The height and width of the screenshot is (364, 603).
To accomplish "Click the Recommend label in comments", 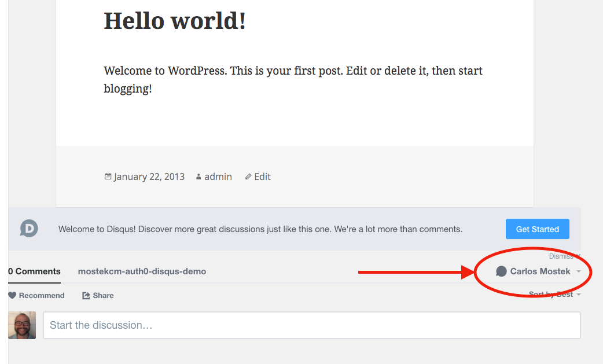I will point(42,296).
